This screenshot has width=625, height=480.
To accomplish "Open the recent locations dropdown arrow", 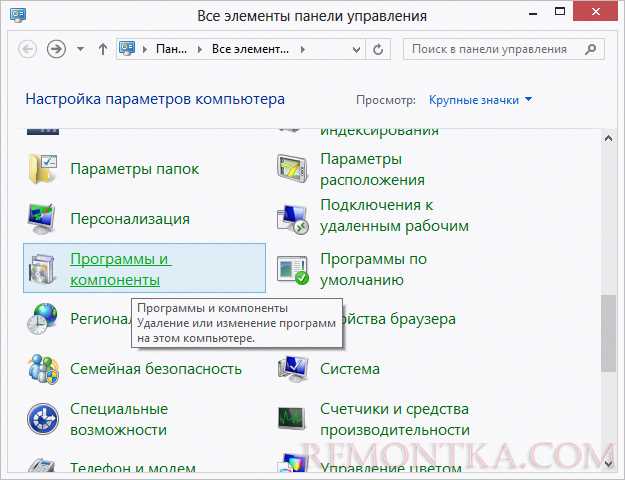I will tap(81, 49).
